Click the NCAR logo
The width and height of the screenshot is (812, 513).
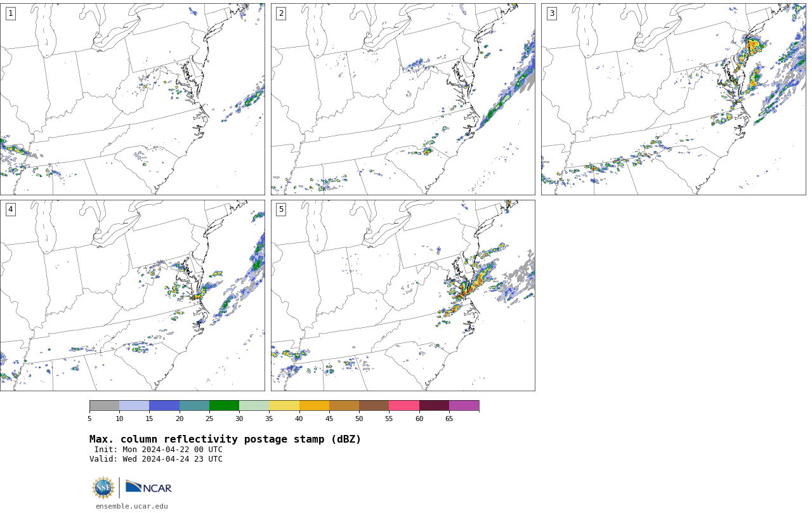click(148, 487)
